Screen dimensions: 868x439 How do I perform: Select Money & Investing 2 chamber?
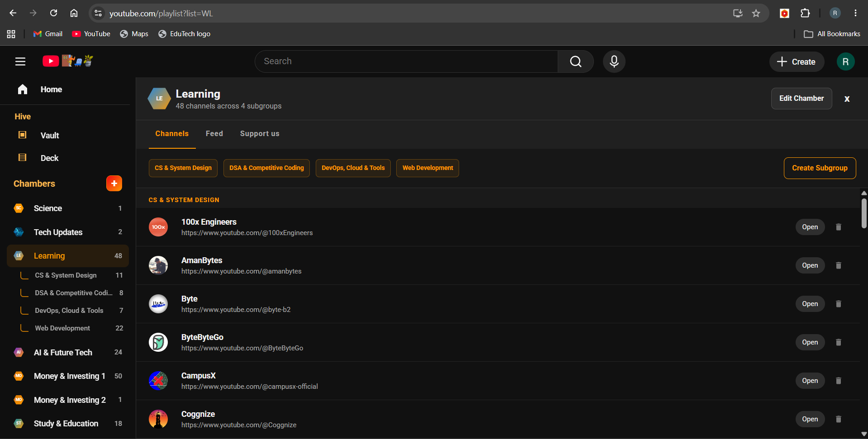point(68,400)
